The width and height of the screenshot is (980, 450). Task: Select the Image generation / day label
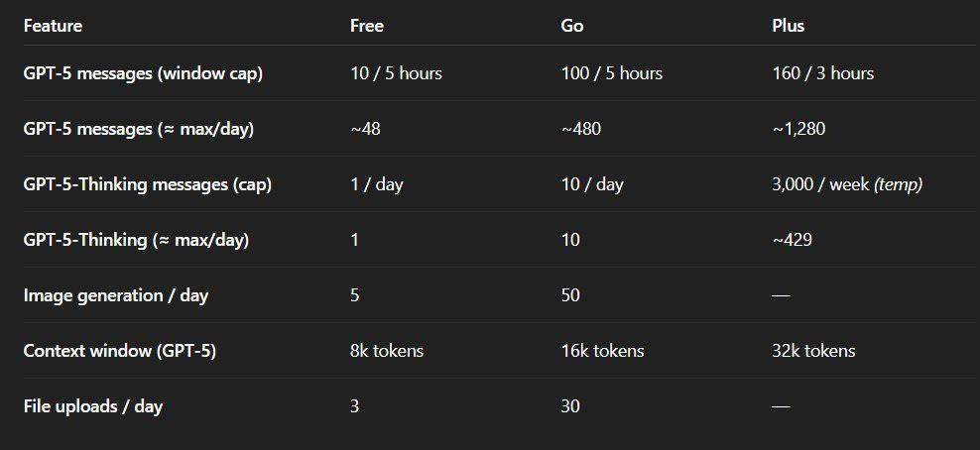(x=115, y=295)
